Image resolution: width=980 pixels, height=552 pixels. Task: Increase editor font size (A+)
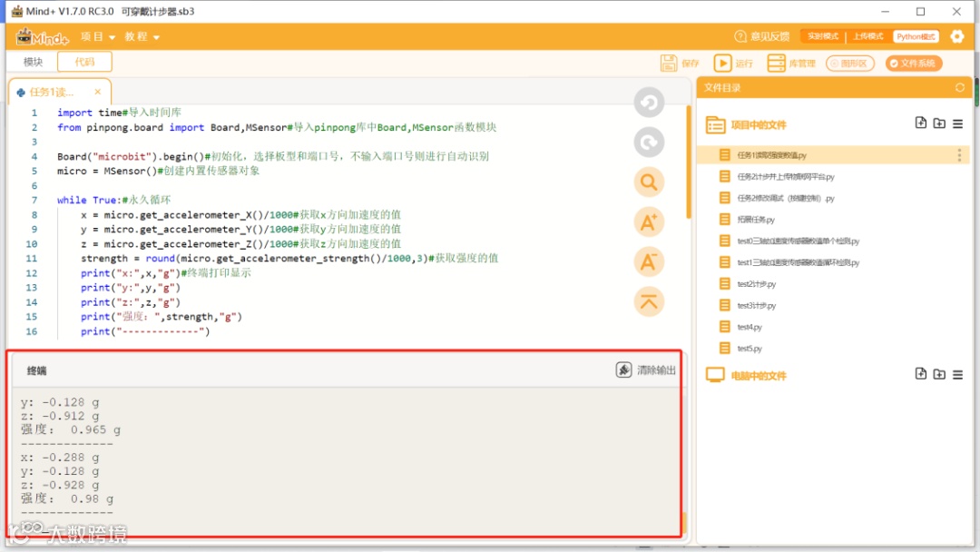(x=649, y=222)
